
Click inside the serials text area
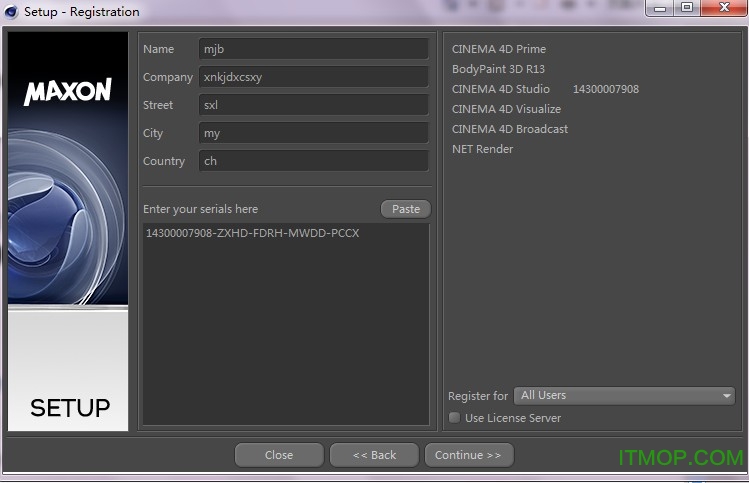(286, 320)
